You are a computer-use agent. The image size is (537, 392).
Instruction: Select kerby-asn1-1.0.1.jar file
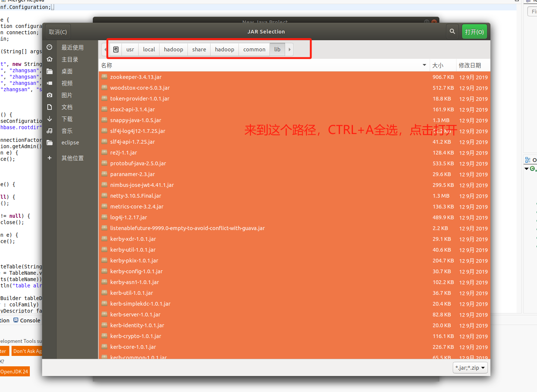tap(294, 282)
